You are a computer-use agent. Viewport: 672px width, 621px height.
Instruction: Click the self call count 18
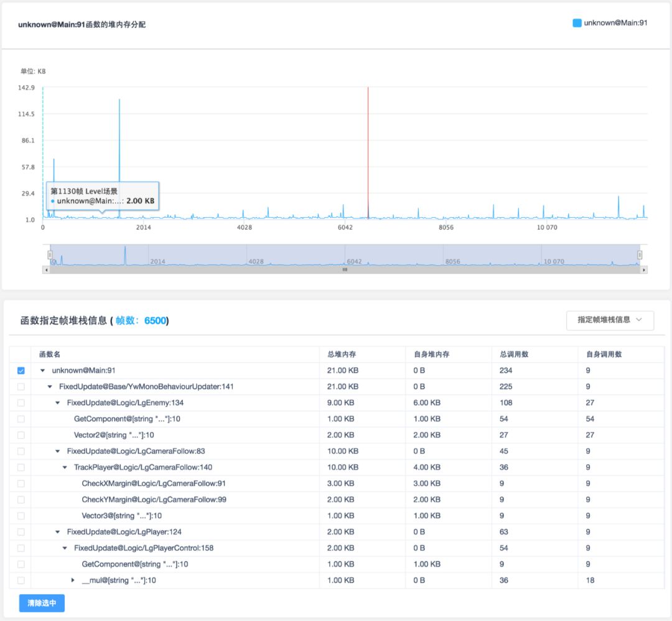coord(590,581)
